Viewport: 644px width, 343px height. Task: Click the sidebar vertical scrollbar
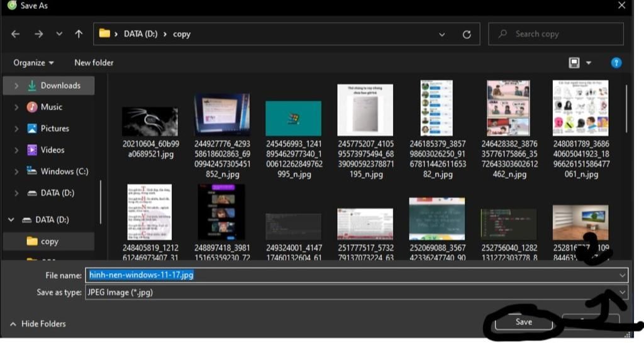tap(101, 202)
